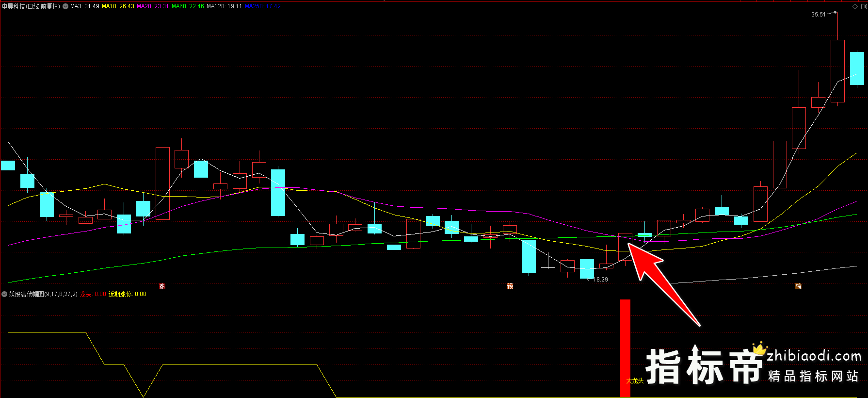Toggle the side panel icon at top right

863,6
